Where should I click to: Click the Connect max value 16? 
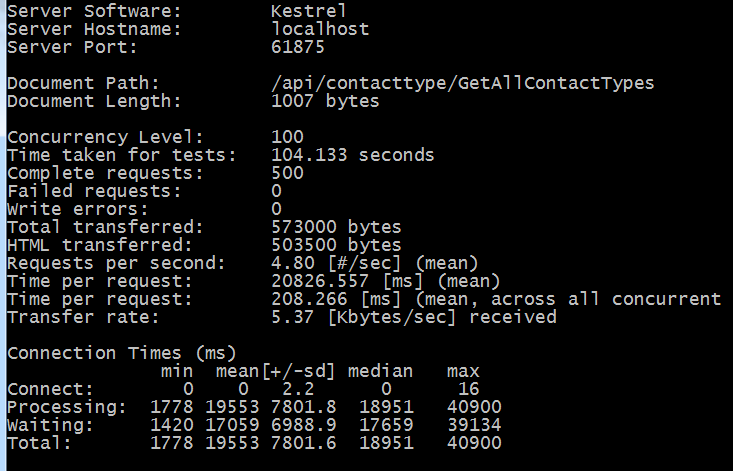[469, 389]
